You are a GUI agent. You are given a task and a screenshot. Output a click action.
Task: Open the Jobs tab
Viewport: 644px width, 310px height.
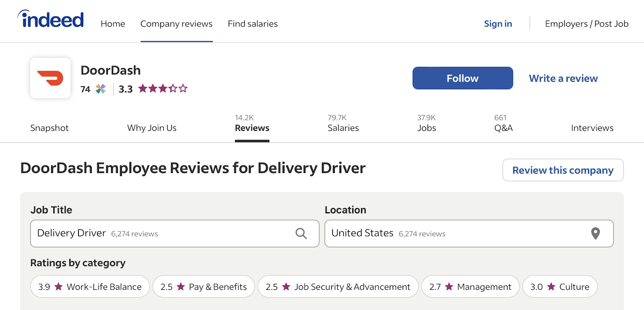[x=427, y=124]
